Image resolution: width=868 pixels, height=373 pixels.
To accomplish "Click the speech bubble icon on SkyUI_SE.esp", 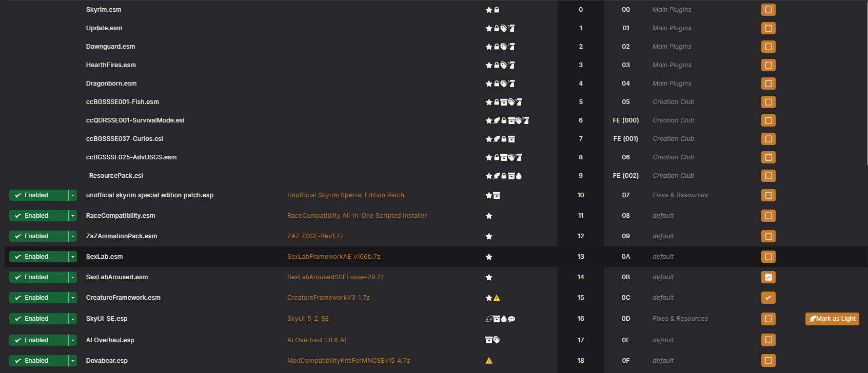I will pos(511,319).
